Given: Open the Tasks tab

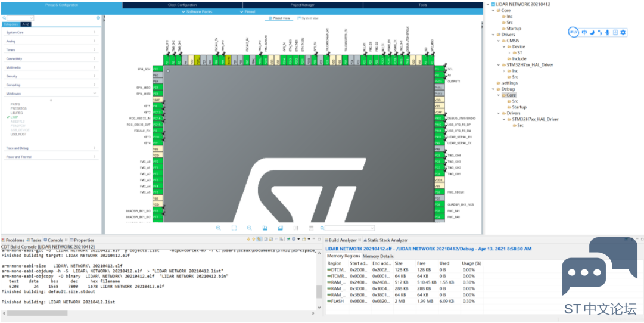Looking at the screenshot, I should tap(34, 240).
